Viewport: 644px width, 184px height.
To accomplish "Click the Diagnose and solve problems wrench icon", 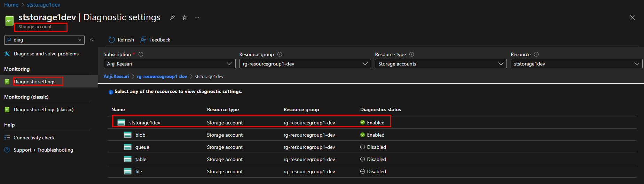I will (x=7, y=54).
